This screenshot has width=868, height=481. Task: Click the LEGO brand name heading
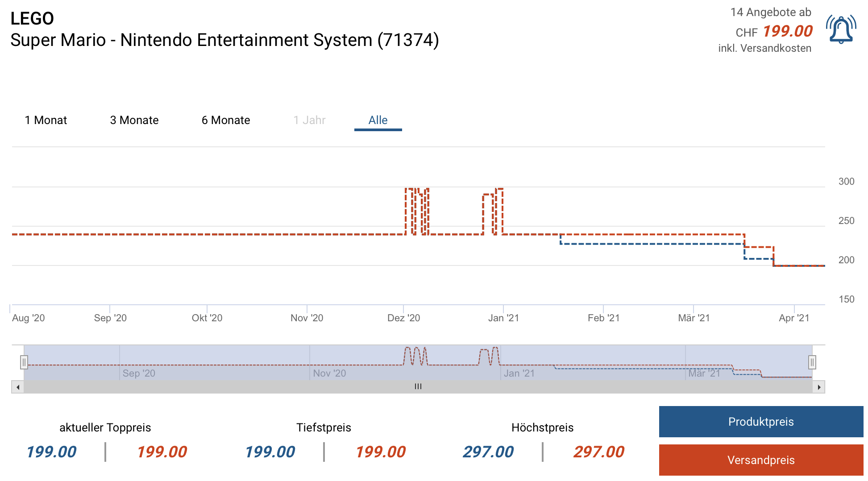[32, 19]
